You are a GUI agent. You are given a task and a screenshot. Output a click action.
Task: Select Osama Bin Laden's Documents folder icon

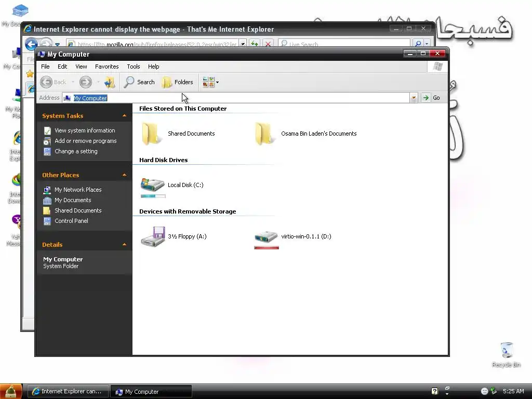pyautogui.click(x=264, y=134)
